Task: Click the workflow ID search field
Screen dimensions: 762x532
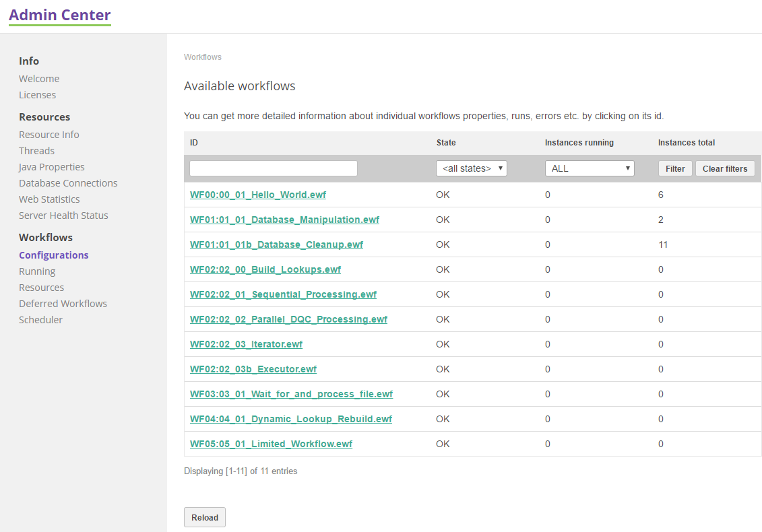Action: pyautogui.click(x=273, y=168)
